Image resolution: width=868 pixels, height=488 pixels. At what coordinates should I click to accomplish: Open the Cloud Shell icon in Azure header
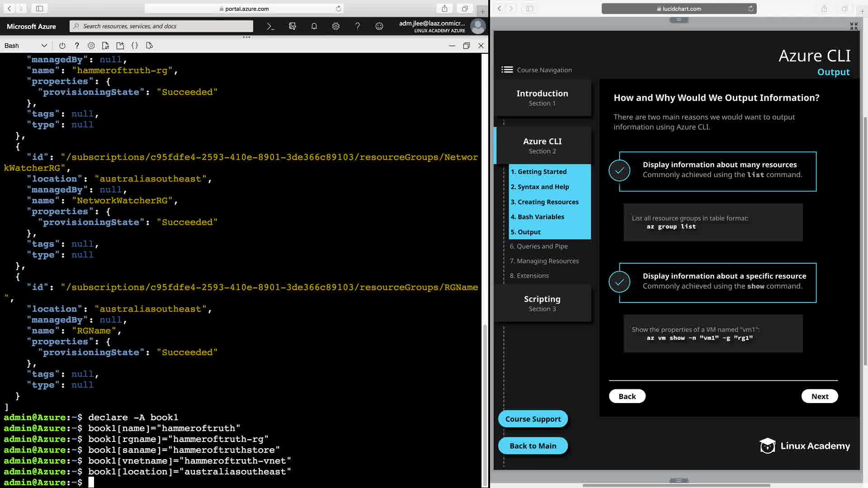[x=270, y=26]
